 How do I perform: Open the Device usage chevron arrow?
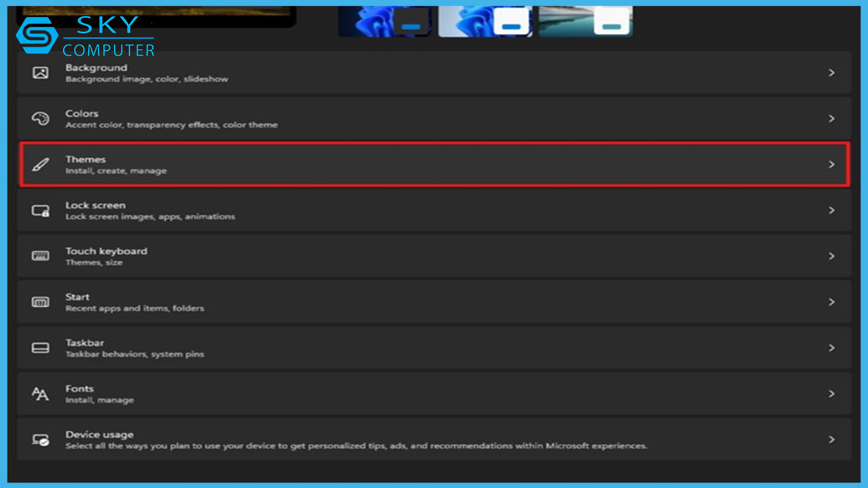831,440
